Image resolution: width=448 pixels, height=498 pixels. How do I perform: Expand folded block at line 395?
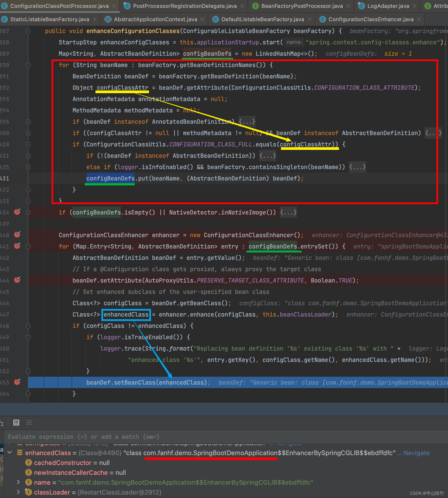28,122
